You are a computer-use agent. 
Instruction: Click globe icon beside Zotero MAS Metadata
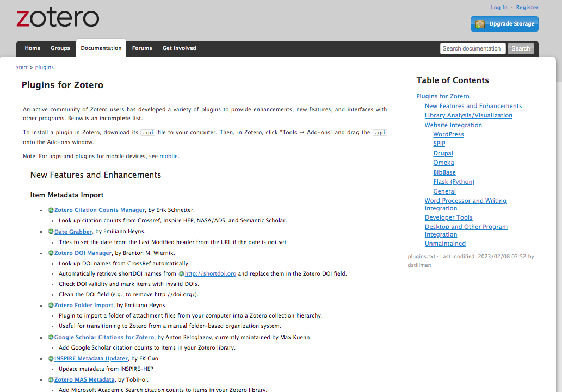point(51,380)
